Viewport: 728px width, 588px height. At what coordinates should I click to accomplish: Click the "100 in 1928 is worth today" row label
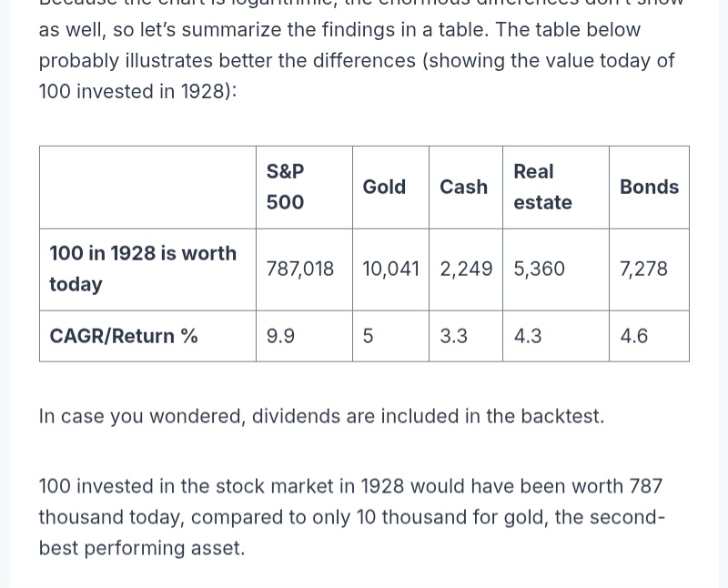143,269
